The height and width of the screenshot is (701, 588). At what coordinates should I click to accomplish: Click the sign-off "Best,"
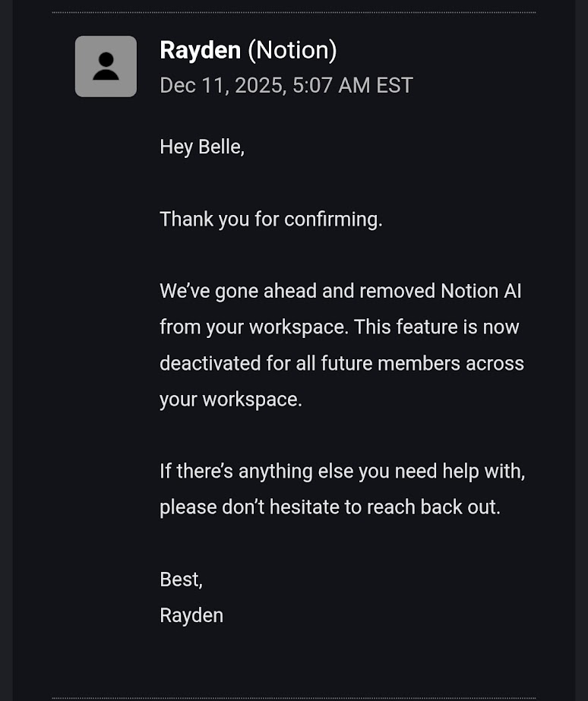[x=181, y=579]
